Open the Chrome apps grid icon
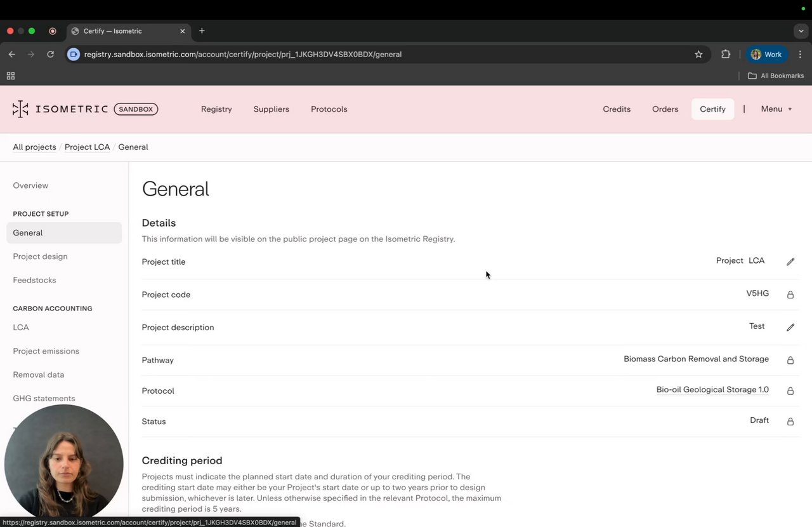812x527 pixels. 11,76
